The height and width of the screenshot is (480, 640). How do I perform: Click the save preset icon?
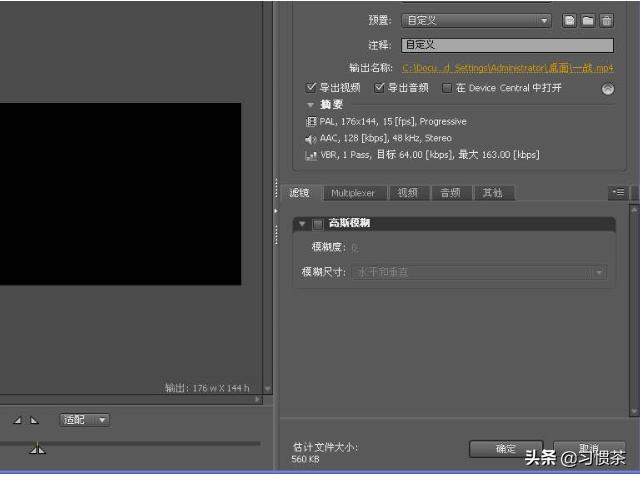pos(569,20)
